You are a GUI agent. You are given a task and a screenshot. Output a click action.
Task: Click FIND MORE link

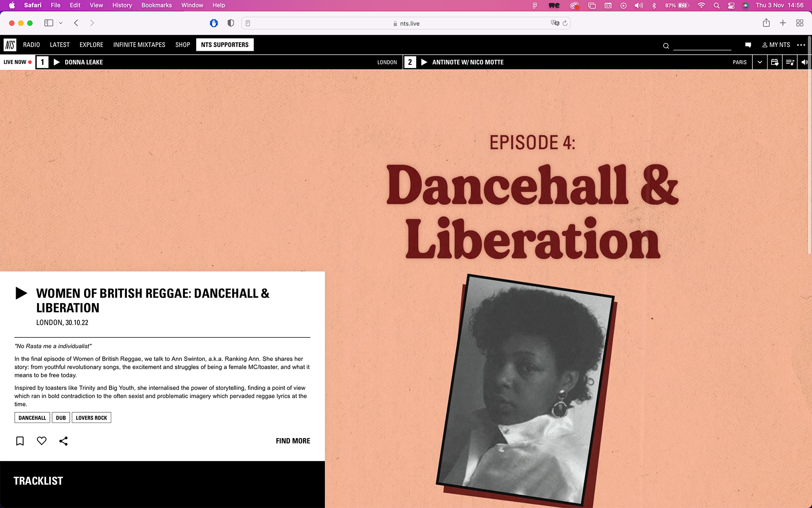pyautogui.click(x=293, y=441)
